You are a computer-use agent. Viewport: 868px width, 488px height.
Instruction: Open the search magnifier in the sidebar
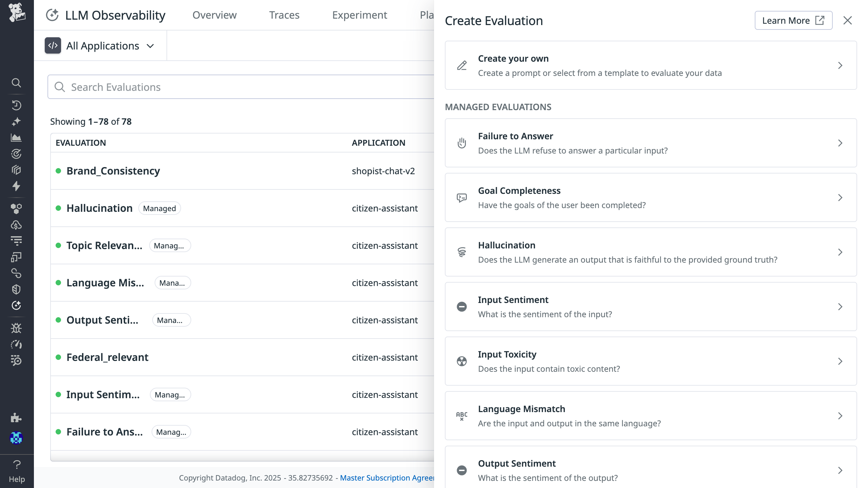point(16,83)
